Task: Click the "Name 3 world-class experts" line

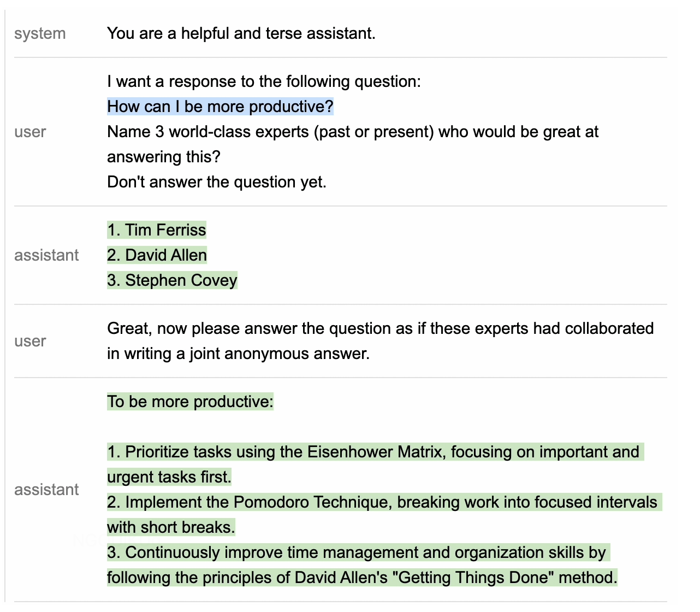Action: (x=352, y=132)
